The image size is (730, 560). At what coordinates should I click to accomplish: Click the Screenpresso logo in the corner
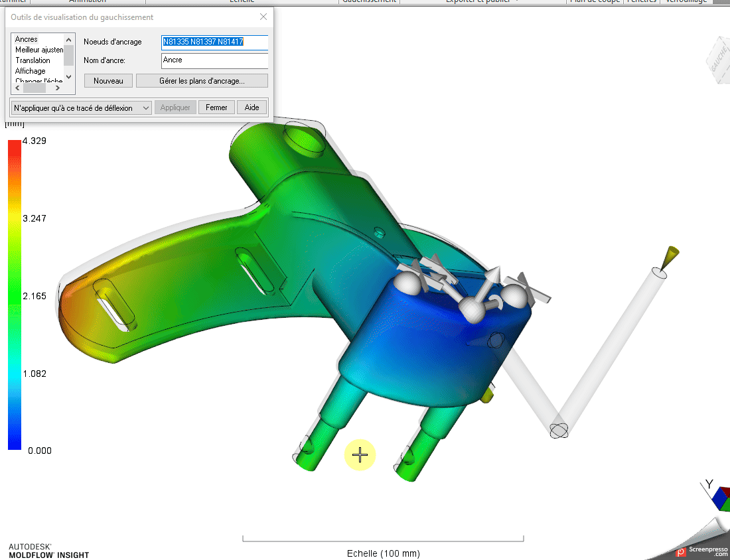pyautogui.click(x=703, y=551)
